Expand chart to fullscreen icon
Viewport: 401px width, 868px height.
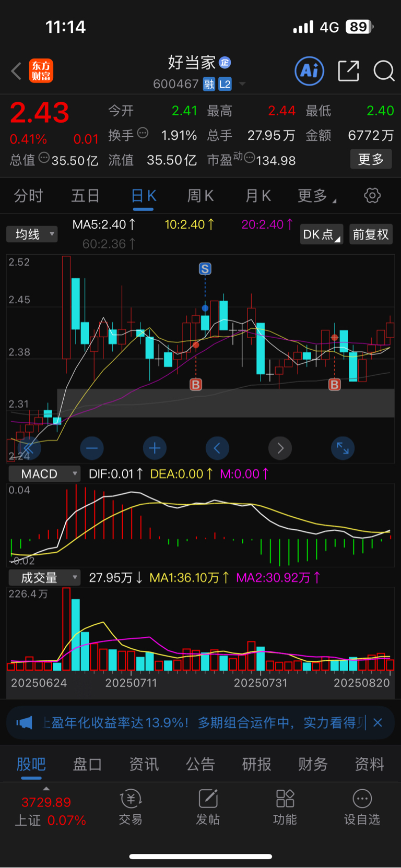[343, 448]
